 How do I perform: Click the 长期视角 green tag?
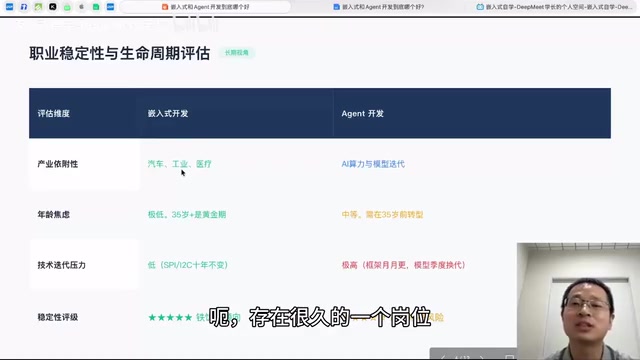tap(237, 53)
